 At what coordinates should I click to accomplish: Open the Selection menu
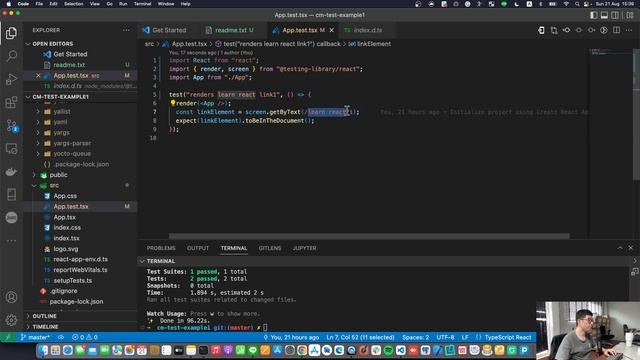pyautogui.click(x=73, y=4)
